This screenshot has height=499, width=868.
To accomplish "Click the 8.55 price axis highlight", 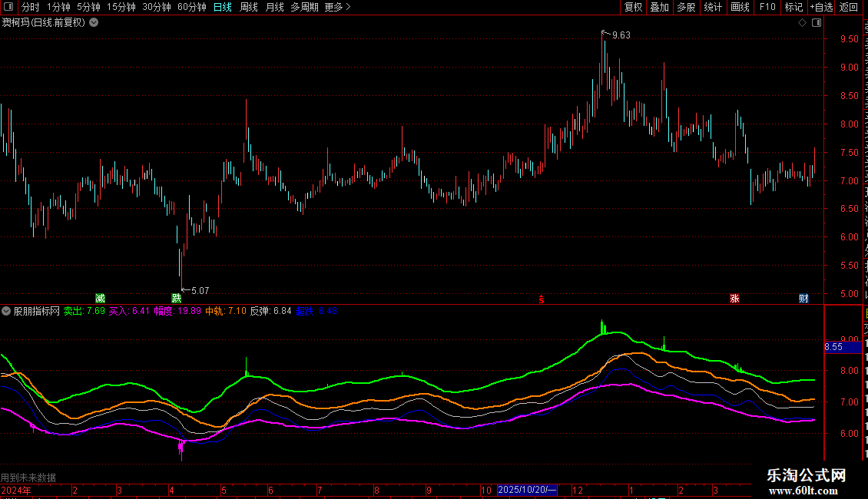I will point(843,347).
